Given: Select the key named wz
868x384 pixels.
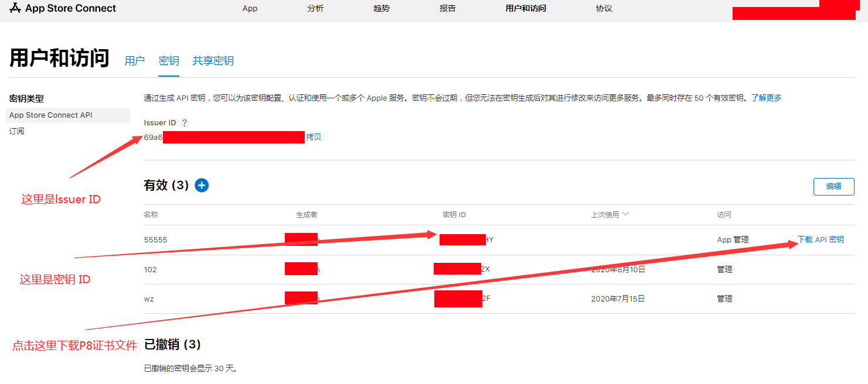Looking at the screenshot, I should point(149,299).
